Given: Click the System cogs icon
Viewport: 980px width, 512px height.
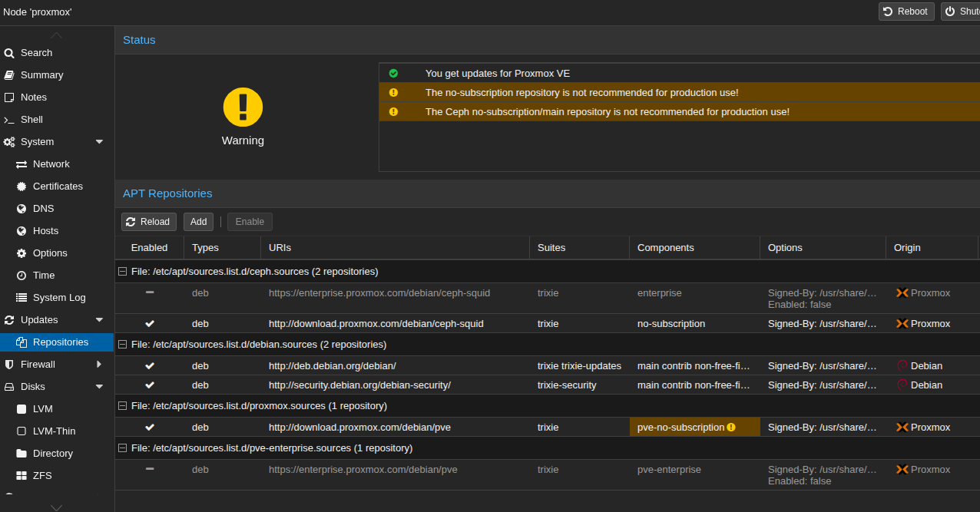Looking at the screenshot, I should coord(9,142).
